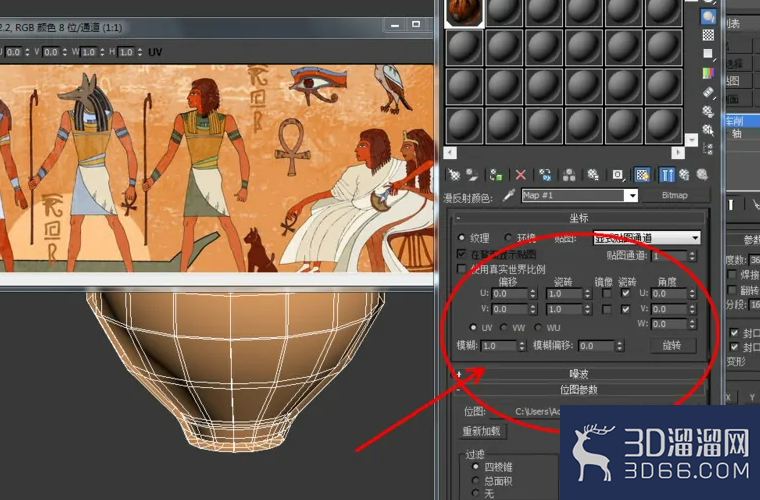Enable the U 镜像 mirror checkbox
This screenshot has height=500, width=760.
606,293
